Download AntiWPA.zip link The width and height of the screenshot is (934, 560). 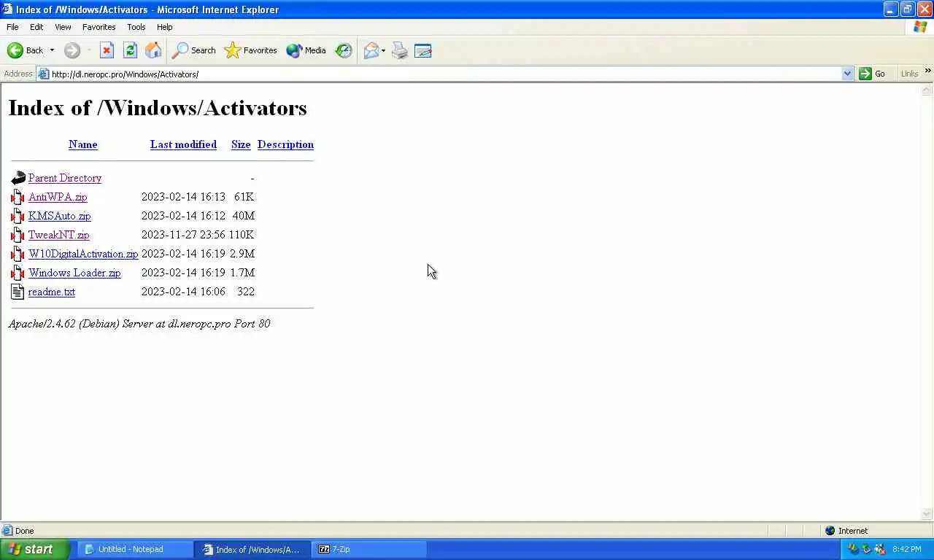[58, 197]
